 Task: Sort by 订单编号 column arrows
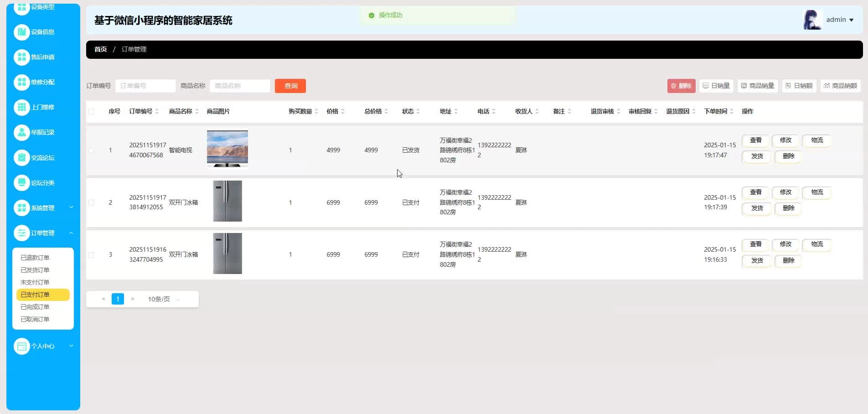(157, 111)
